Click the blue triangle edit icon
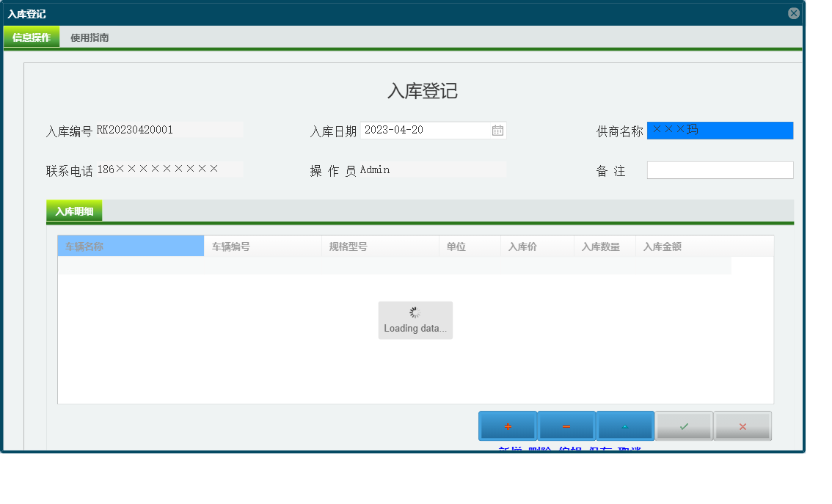Image resolution: width=832 pixels, height=504 pixels. pyautogui.click(x=625, y=426)
